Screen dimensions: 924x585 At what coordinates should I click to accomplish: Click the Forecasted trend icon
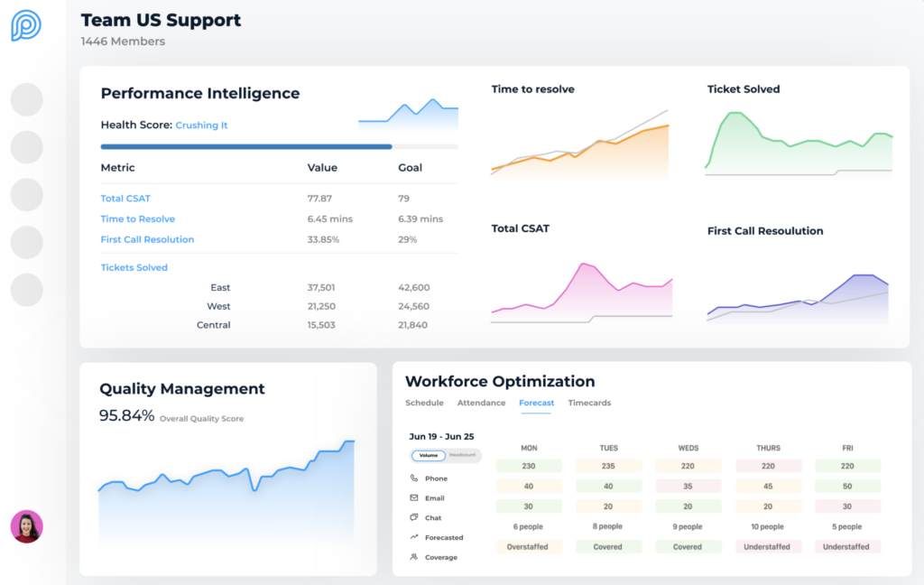pyautogui.click(x=414, y=537)
